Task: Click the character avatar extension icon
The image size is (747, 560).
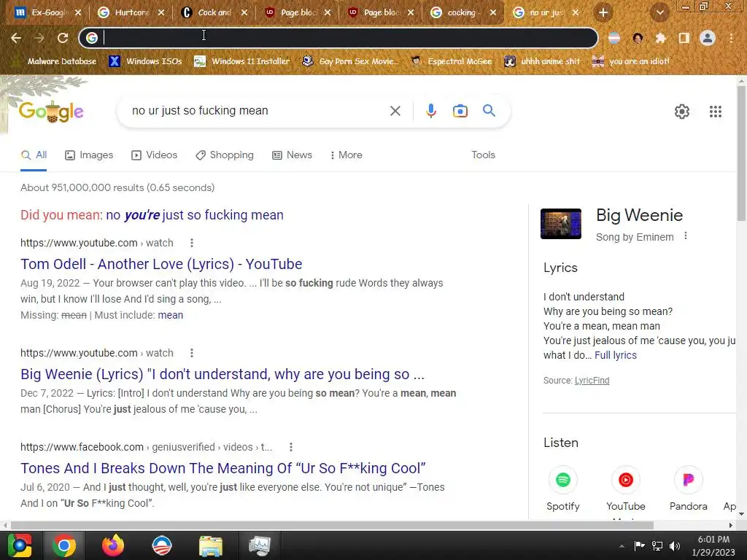Action: [638, 38]
